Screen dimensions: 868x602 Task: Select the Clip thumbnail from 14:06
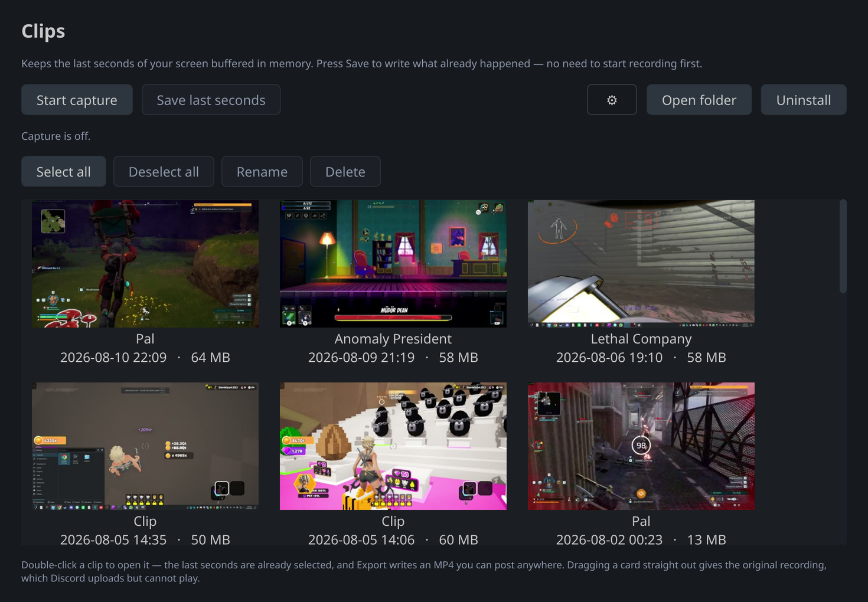393,446
